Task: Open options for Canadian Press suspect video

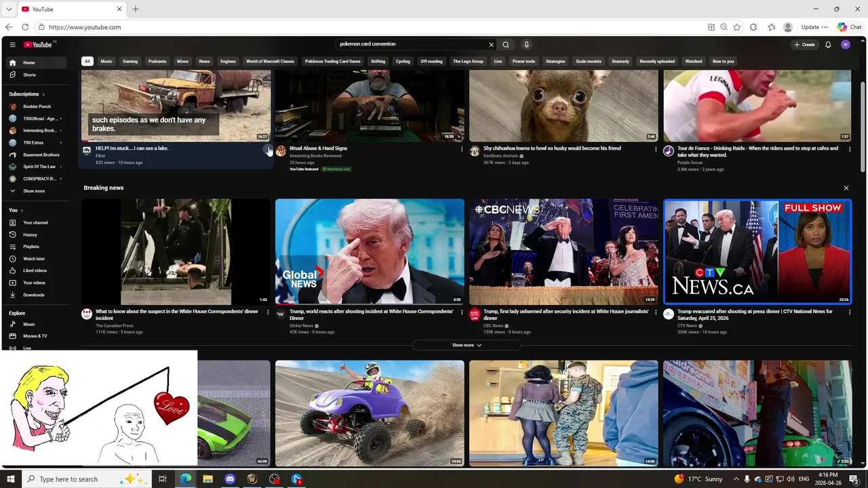Action: [268, 312]
